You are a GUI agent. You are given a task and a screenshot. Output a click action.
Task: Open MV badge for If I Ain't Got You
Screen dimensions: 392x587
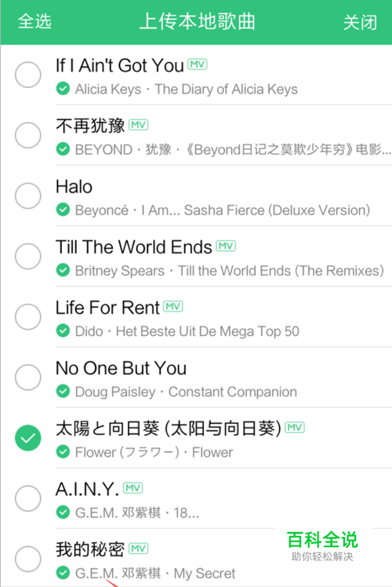click(197, 64)
